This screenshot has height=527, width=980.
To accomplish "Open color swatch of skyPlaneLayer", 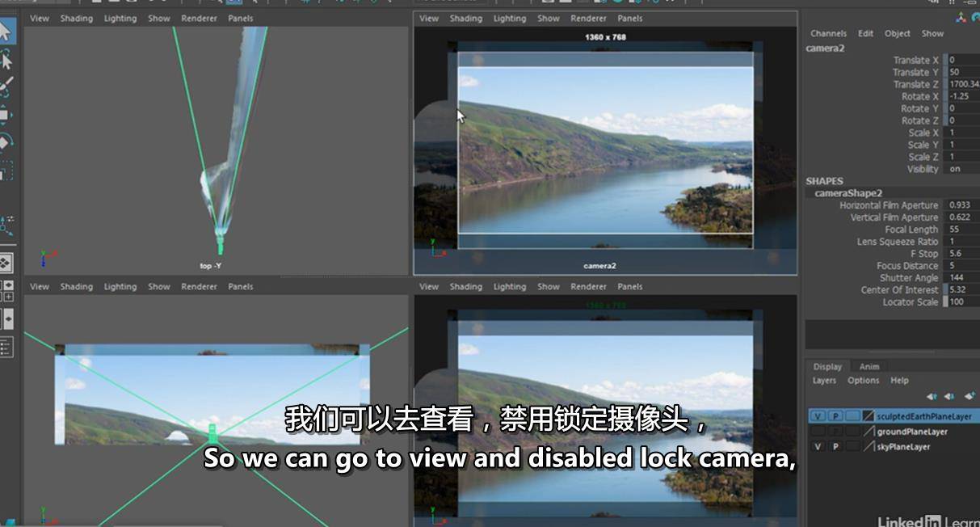I will [x=869, y=447].
